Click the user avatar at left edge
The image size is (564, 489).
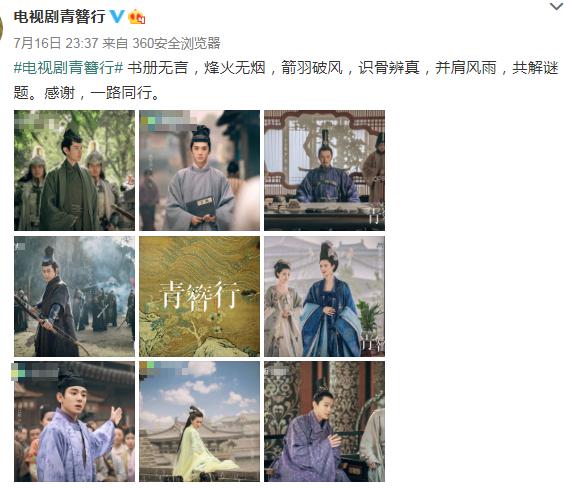click(x=1, y=27)
